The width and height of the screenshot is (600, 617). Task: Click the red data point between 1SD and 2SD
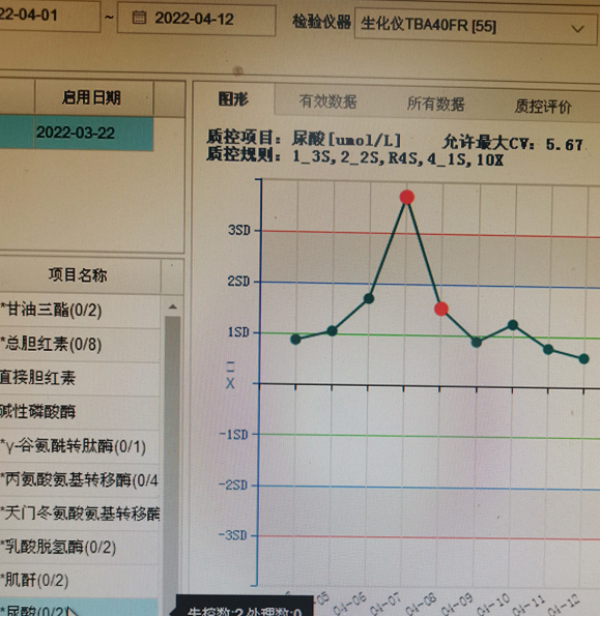(x=441, y=309)
